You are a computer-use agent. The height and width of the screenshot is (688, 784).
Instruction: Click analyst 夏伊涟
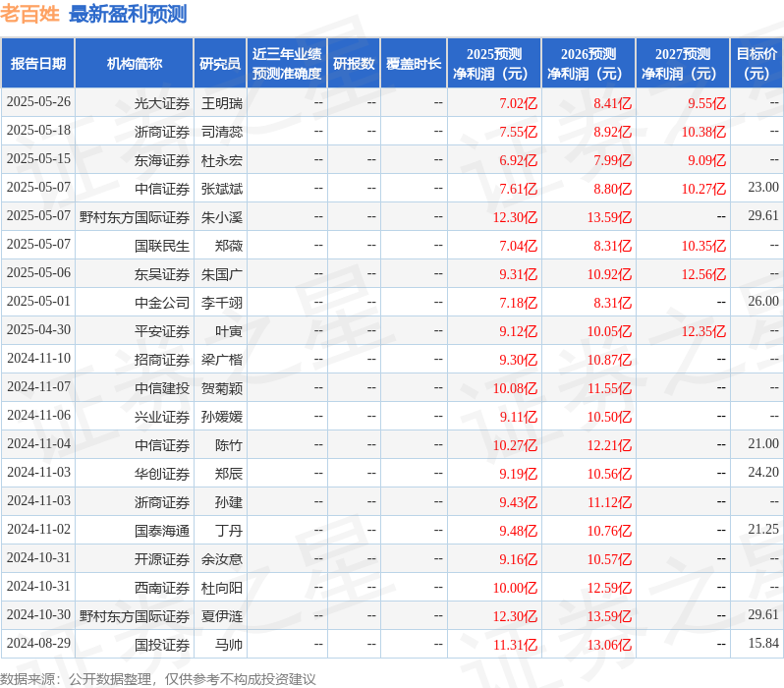pyautogui.click(x=222, y=617)
